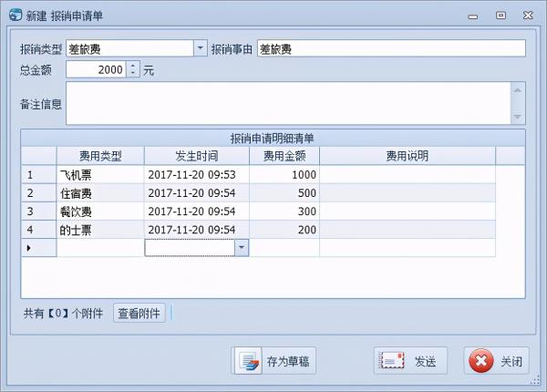The image size is (547, 392).
Task: Open the 报销类型 dropdown arrow
Action: [201, 48]
